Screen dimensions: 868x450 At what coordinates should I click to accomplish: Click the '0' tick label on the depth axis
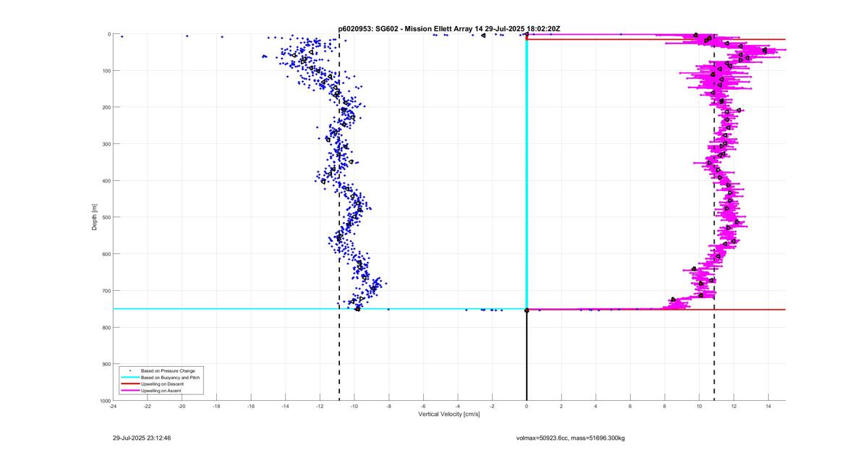click(109, 34)
